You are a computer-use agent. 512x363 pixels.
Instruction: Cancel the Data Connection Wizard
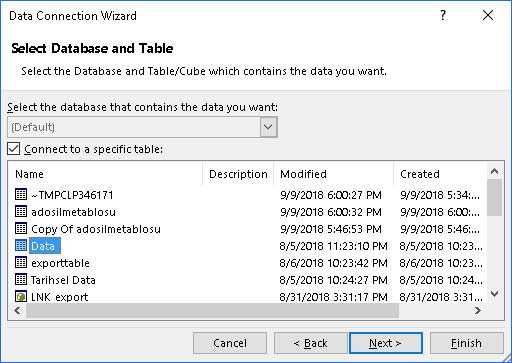[230, 343]
